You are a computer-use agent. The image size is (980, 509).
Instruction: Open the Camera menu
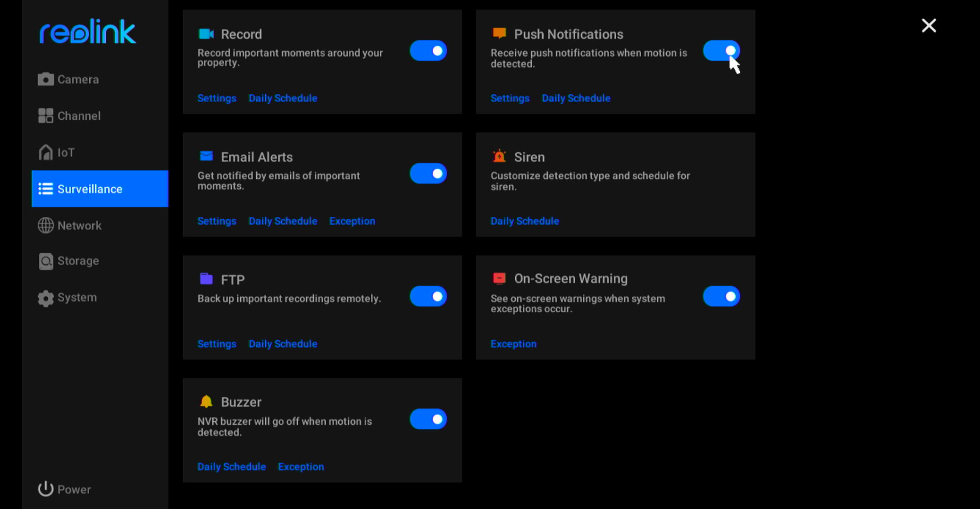100,79
